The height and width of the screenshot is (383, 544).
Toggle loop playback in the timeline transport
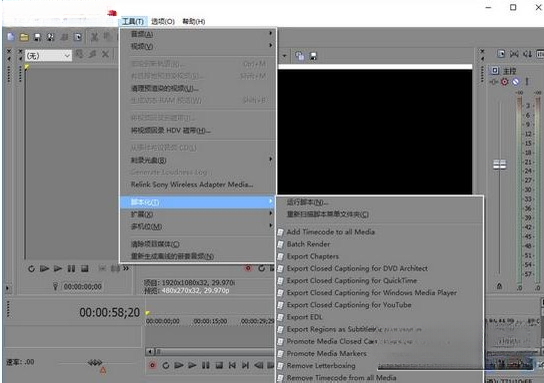click(165, 365)
